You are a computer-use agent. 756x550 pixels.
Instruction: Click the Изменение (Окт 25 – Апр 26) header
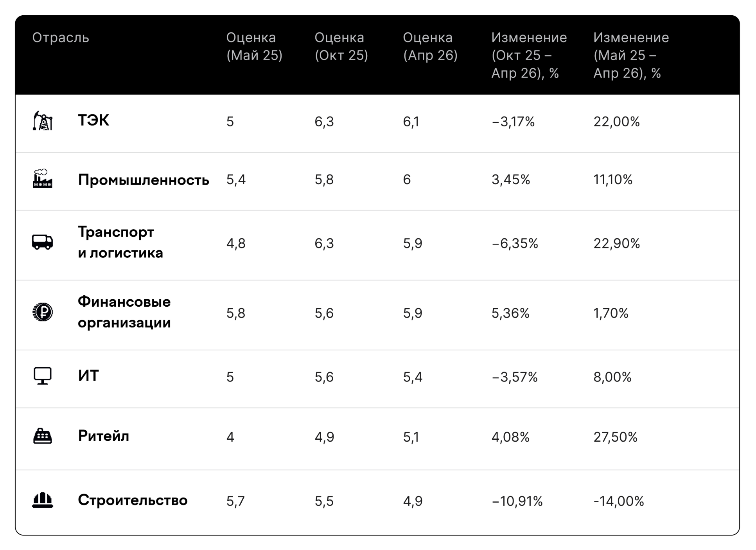(529, 55)
